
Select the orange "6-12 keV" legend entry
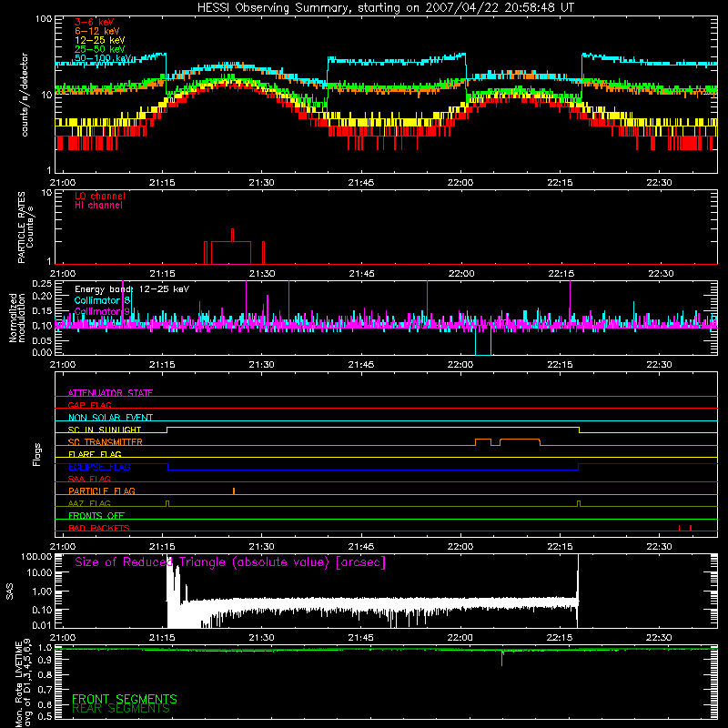coord(97,31)
